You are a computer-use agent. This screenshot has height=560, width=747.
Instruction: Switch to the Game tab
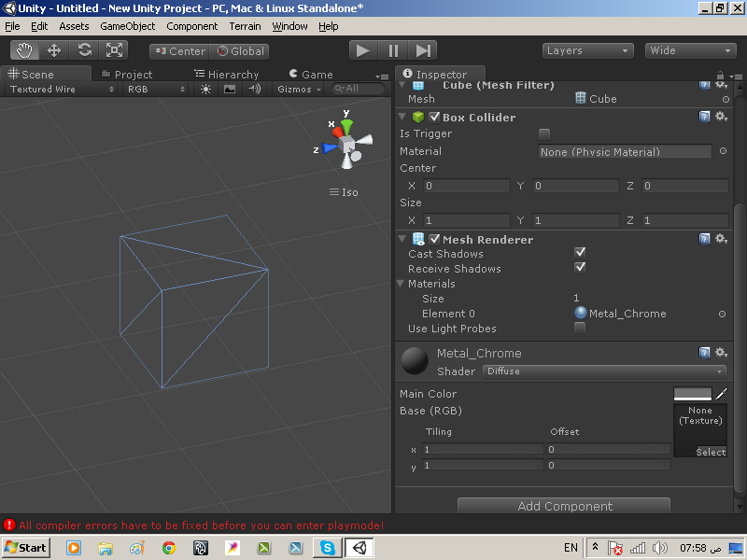tap(311, 75)
